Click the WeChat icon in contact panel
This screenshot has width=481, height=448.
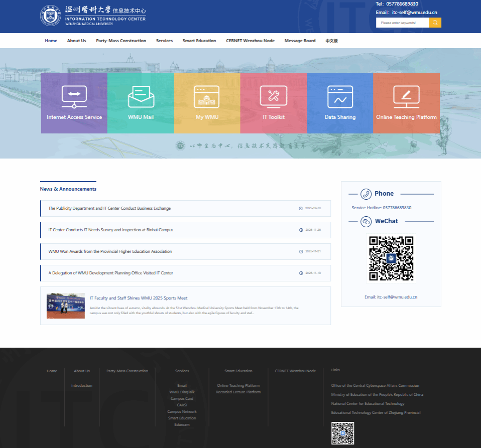click(x=366, y=221)
